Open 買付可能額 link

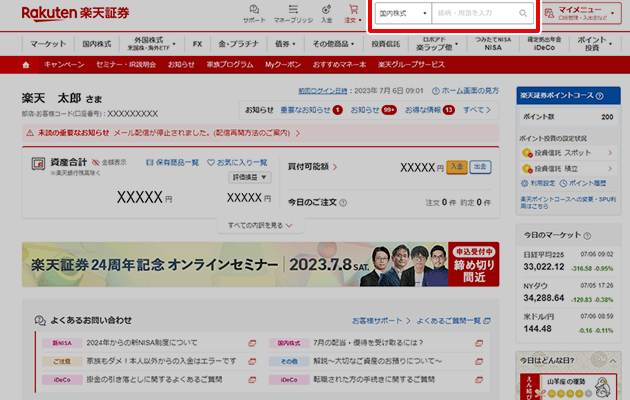(x=312, y=166)
